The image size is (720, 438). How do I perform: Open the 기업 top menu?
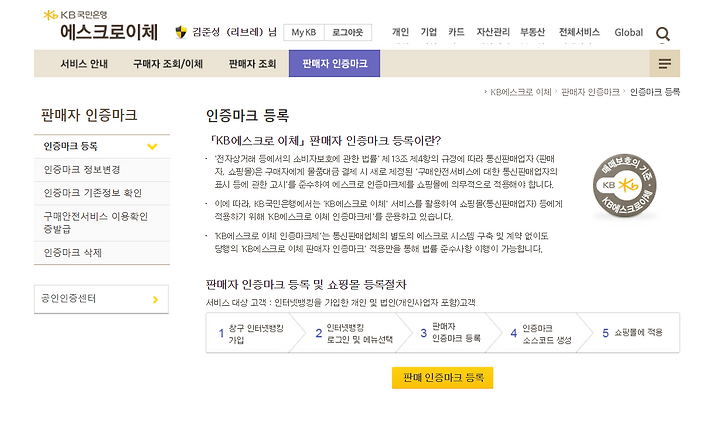click(x=428, y=32)
